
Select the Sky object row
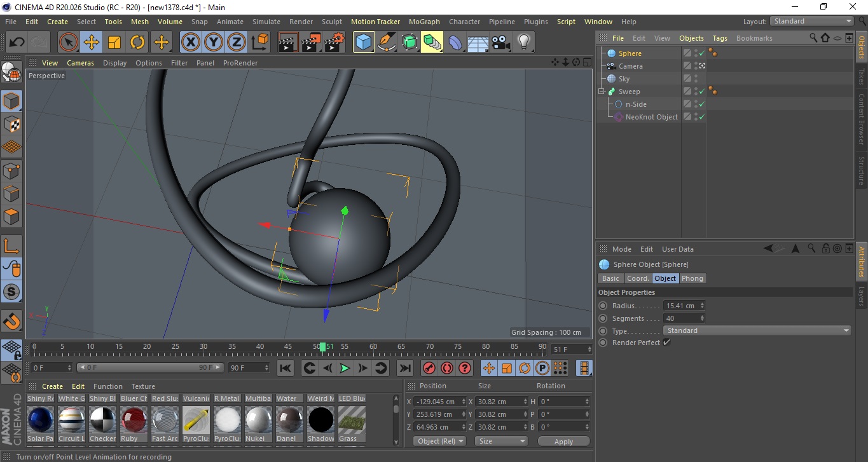tap(624, 79)
